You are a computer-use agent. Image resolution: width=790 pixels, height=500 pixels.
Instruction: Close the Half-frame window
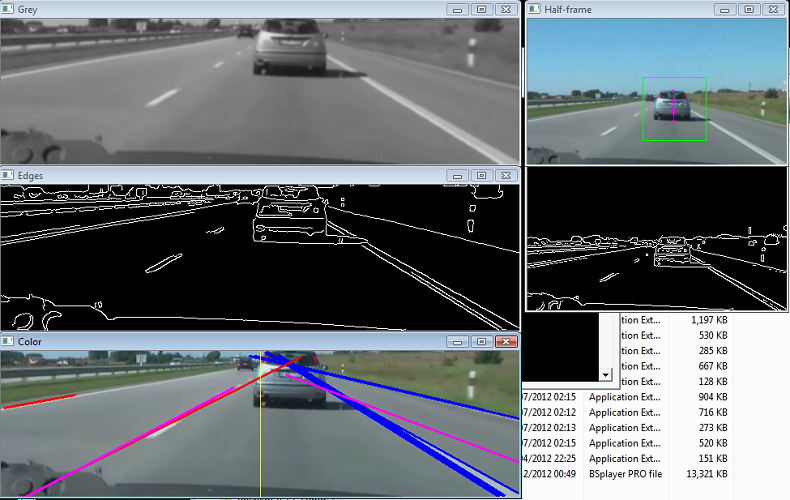pos(772,9)
